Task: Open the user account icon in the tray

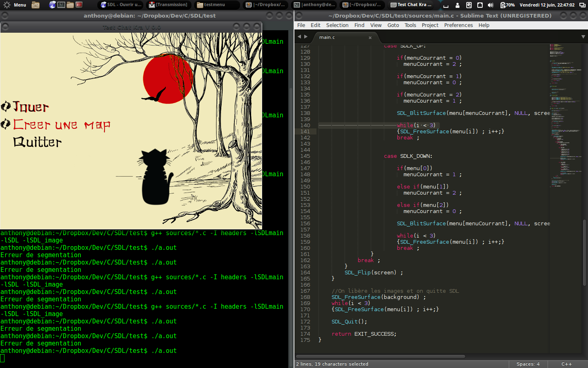Action: pyautogui.click(x=457, y=5)
